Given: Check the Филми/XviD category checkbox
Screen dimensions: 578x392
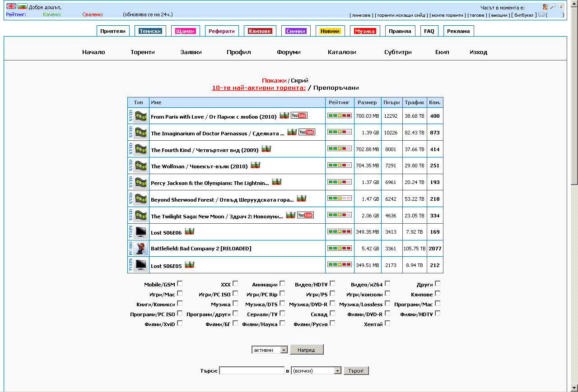Looking at the screenshot, I should point(180,323).
